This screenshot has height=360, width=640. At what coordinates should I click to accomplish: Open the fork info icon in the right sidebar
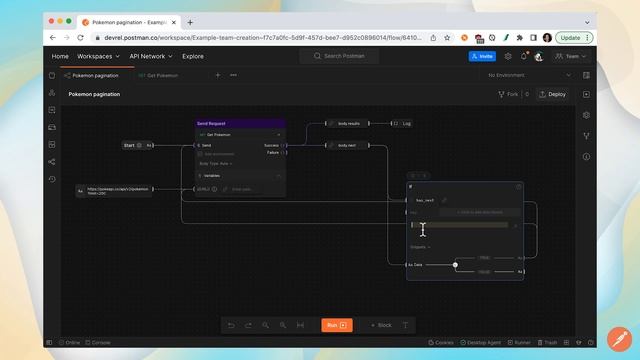coord(586,136)
